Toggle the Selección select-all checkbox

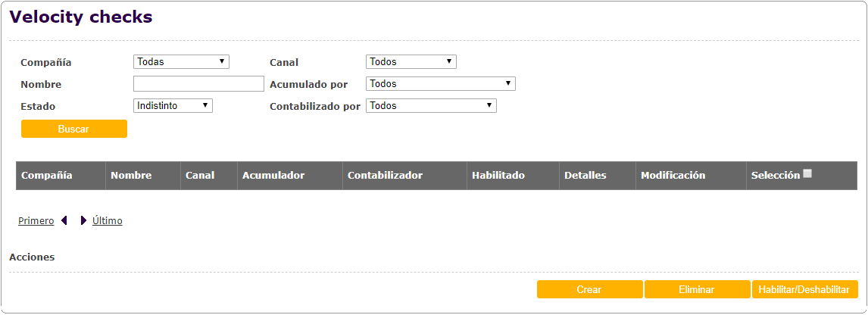pyautogui.click(x=807, y=173)
